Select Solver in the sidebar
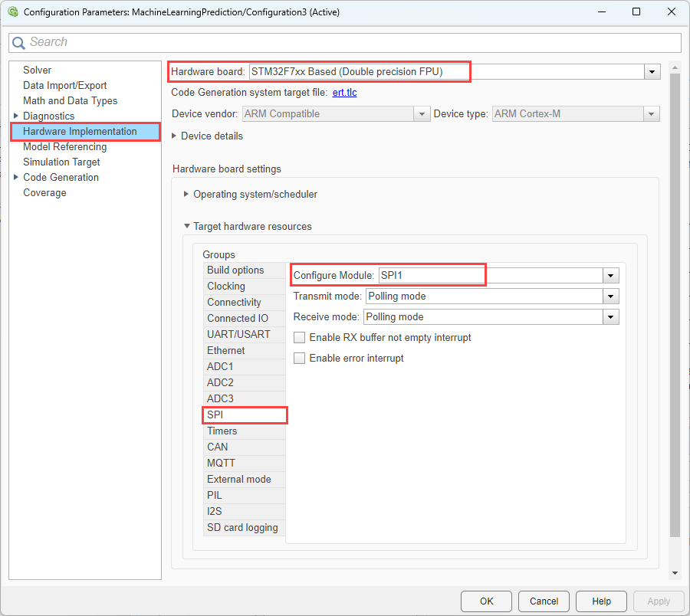The height and width of the screenshot is (616, 690). pos(37,69)
